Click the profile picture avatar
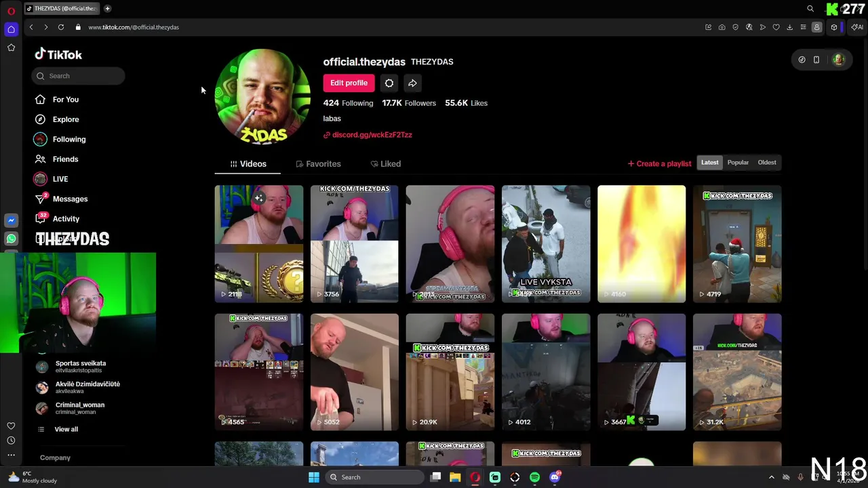The width and height of the screenshot is (868, 488). [x=262, y=97]
